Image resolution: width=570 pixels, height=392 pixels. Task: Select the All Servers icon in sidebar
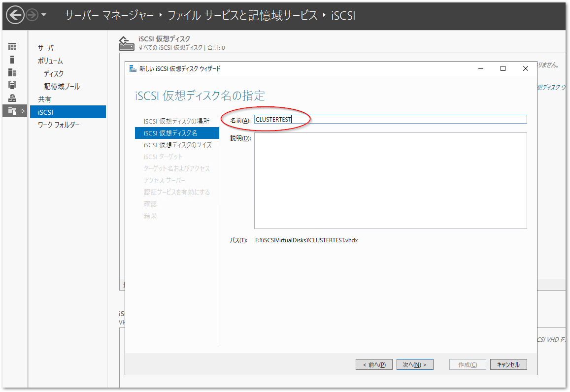pos(12,72)
